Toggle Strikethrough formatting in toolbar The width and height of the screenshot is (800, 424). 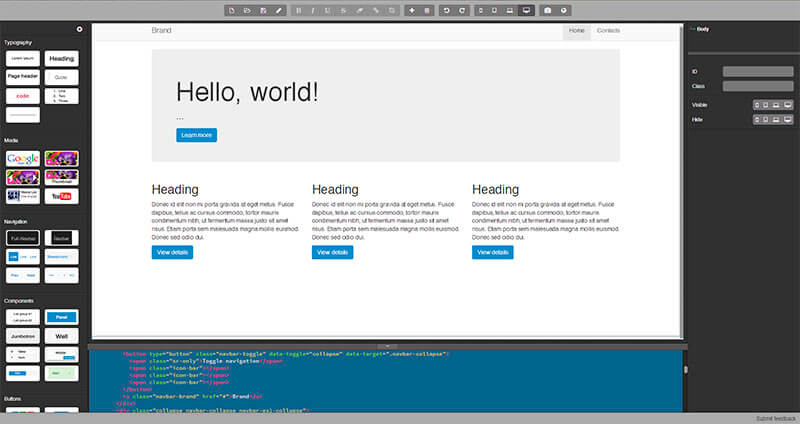point(343,11)
